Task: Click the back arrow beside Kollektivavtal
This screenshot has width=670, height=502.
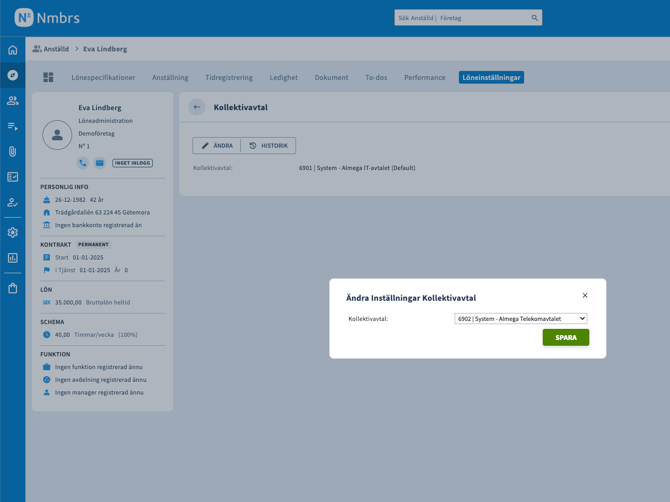Action: point(197,107)
